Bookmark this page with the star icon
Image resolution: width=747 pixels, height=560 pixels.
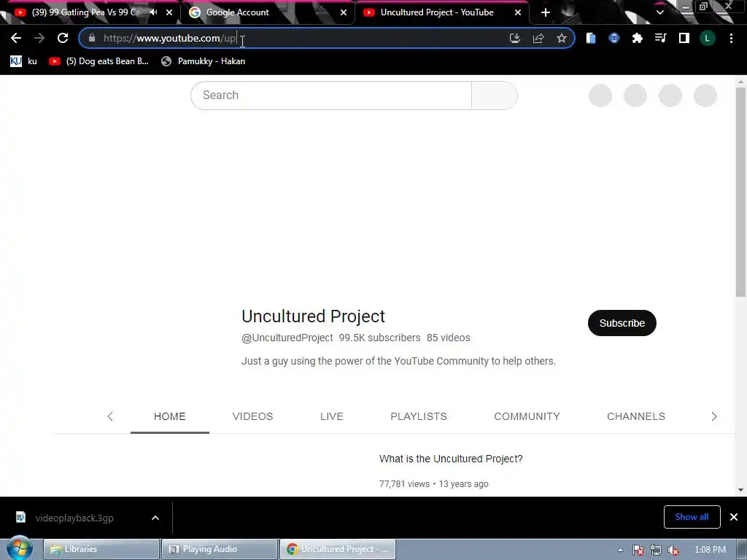[x=562, y=38]
